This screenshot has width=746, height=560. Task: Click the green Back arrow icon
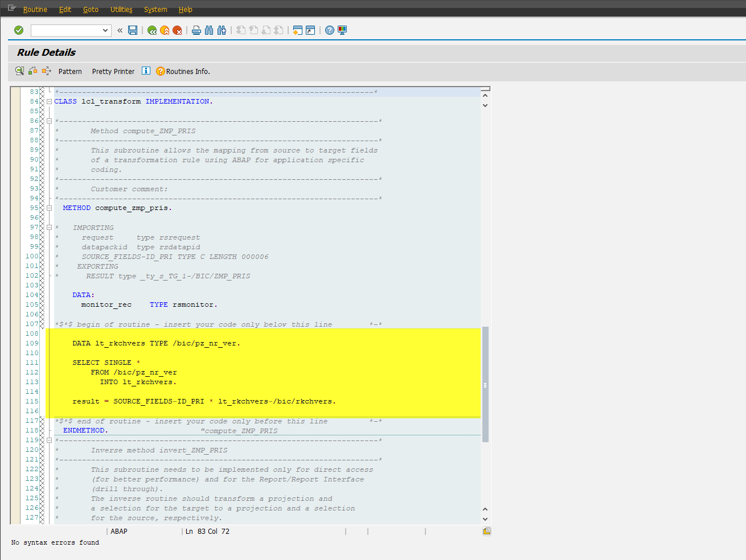(152, 30)
